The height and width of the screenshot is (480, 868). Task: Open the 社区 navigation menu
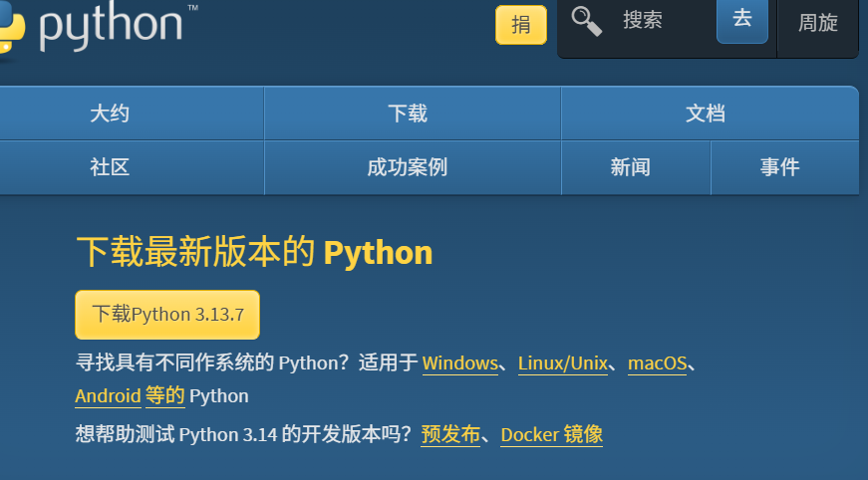[x=110, y=167]
